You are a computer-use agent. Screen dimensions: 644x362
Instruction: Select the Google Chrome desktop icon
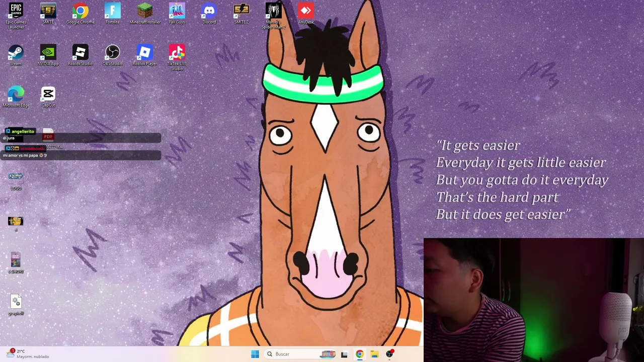pos(80,14)
